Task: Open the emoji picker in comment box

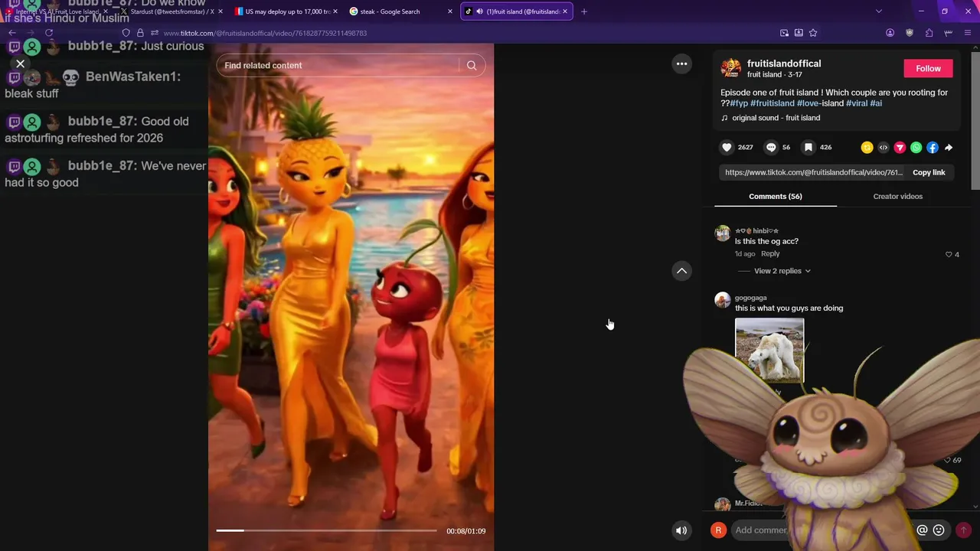Action: coord(939,530)
